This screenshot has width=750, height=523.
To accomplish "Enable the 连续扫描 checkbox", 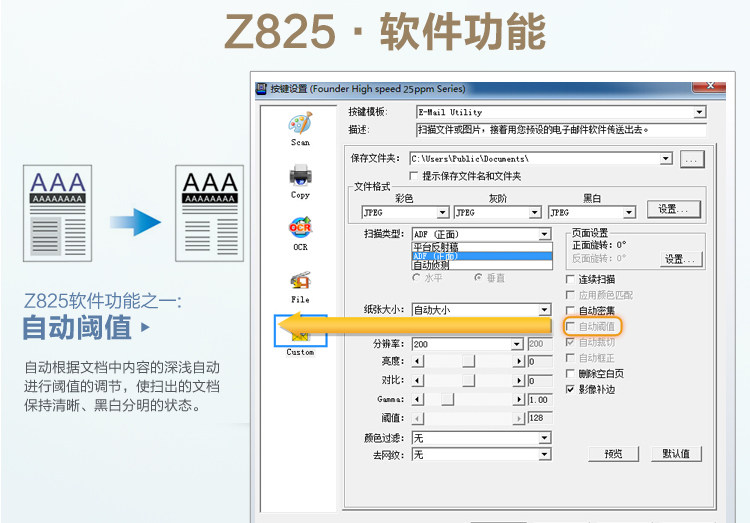I will (x=570, y=279).
